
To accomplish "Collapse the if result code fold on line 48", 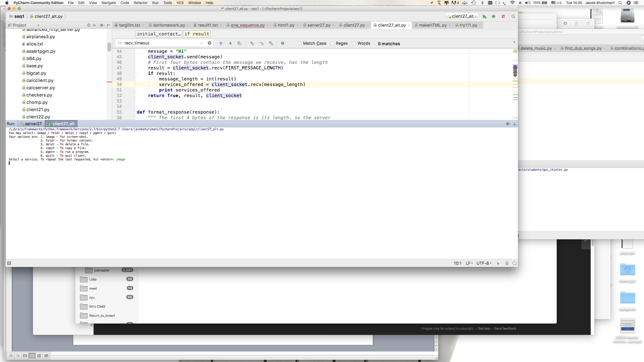I will pyautogui.click(x=135, y=73).
